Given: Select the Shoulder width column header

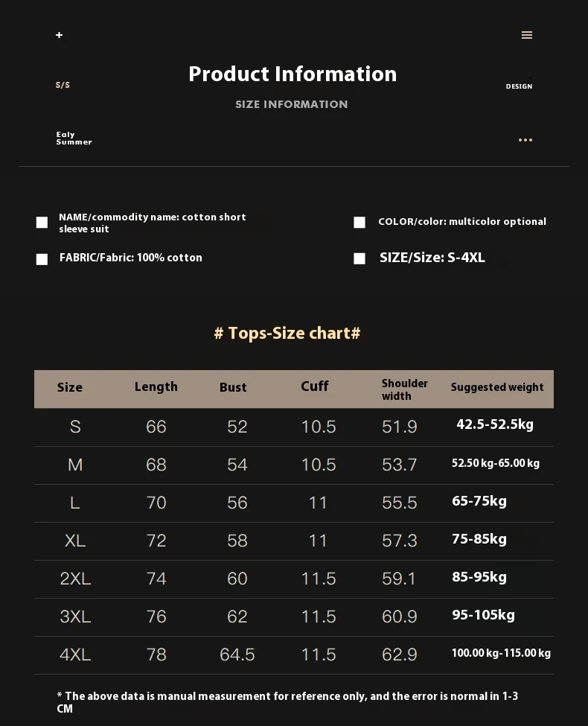Looking at the screenshot, I should 404,389.
